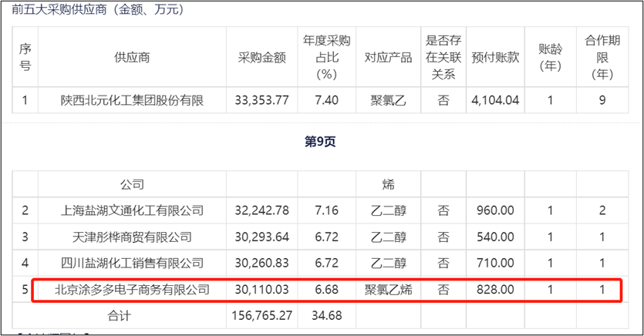Click product cell 聚氯乙 in row 1
Image resolution: width=644 pixels, height=336 pixels.
point(388,100)
